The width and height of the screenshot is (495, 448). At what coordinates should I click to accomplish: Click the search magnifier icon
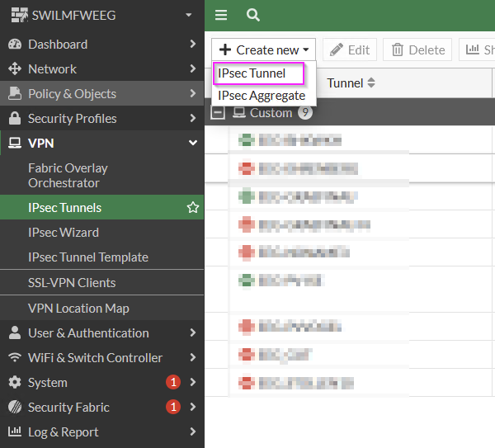point(253,15)
